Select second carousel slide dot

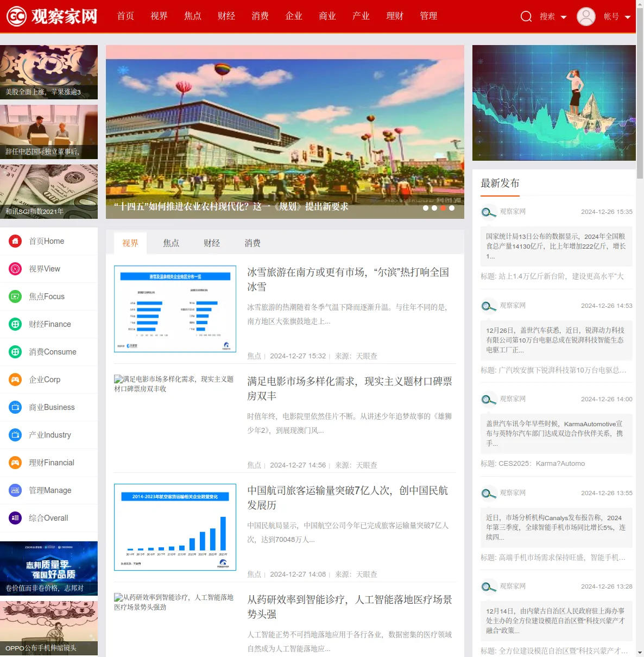point(434,208)
